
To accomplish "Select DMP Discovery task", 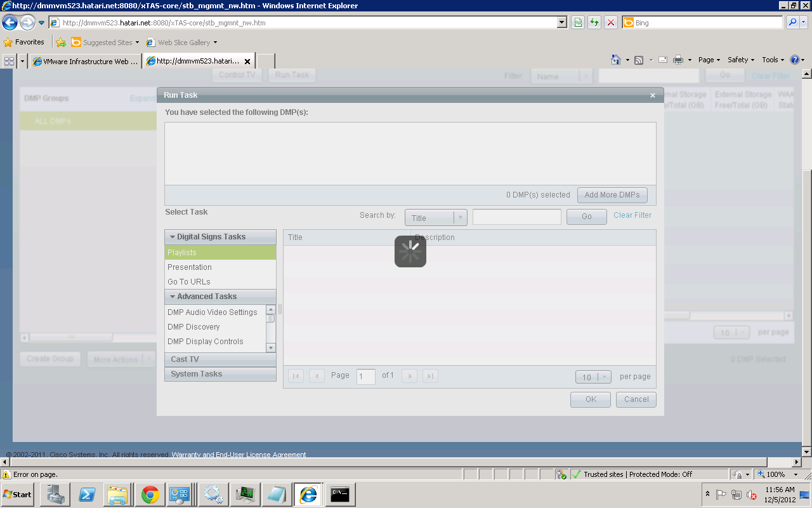I will (214, 327).
